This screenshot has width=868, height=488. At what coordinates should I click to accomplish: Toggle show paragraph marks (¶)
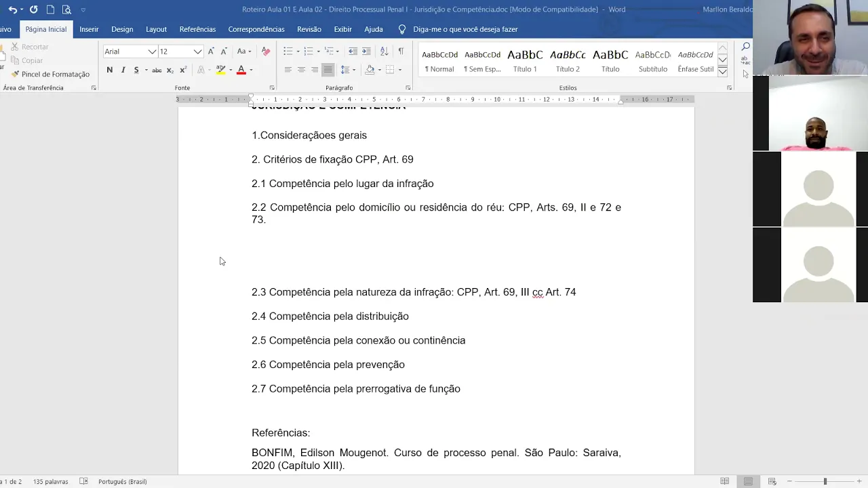point(401,52)
